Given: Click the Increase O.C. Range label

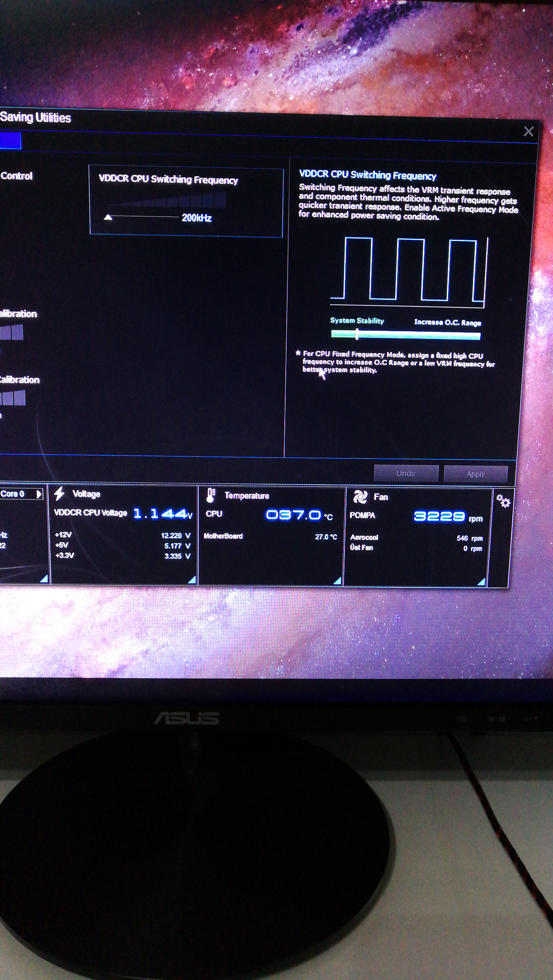Looking at the screenshot, I should click(448, 322).
